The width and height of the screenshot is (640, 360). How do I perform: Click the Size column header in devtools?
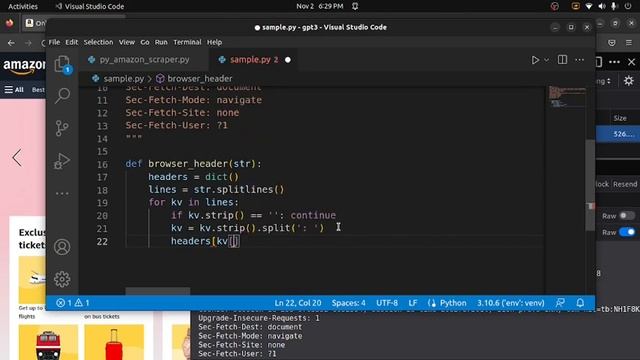pyautogui.click(x=620, y=118)
